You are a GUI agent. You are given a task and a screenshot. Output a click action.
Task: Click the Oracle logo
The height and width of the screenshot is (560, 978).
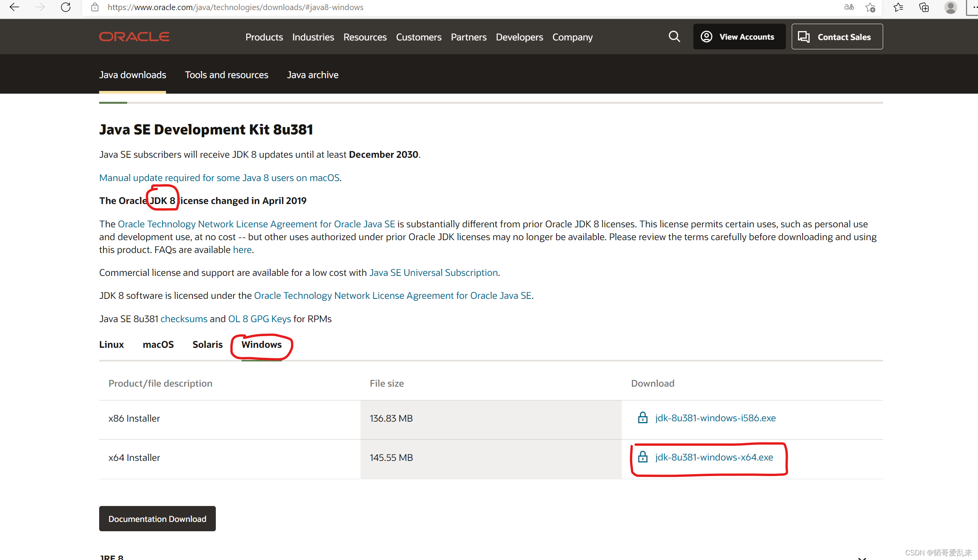click(x=134, y=37)
